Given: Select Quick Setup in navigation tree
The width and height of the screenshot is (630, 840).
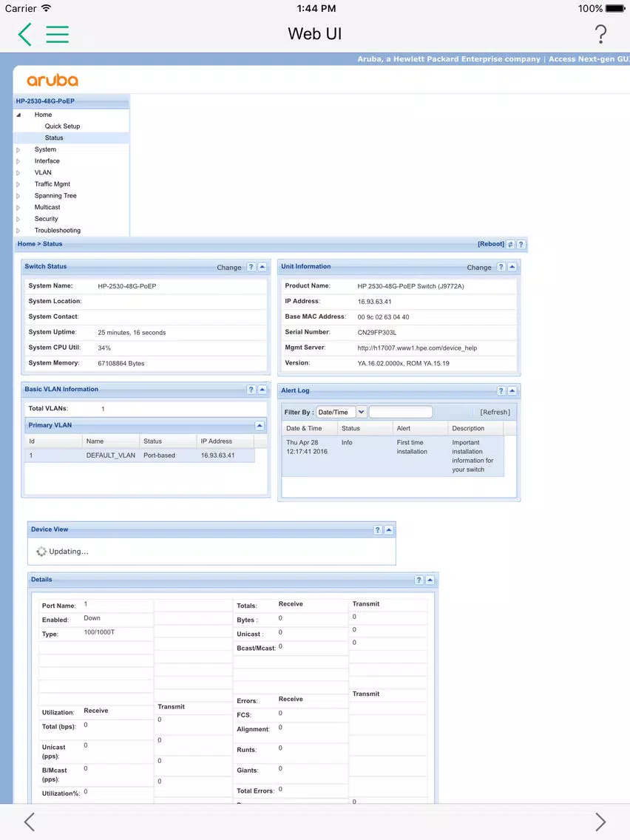Looking at the screenshot, I should pos(62,126).
